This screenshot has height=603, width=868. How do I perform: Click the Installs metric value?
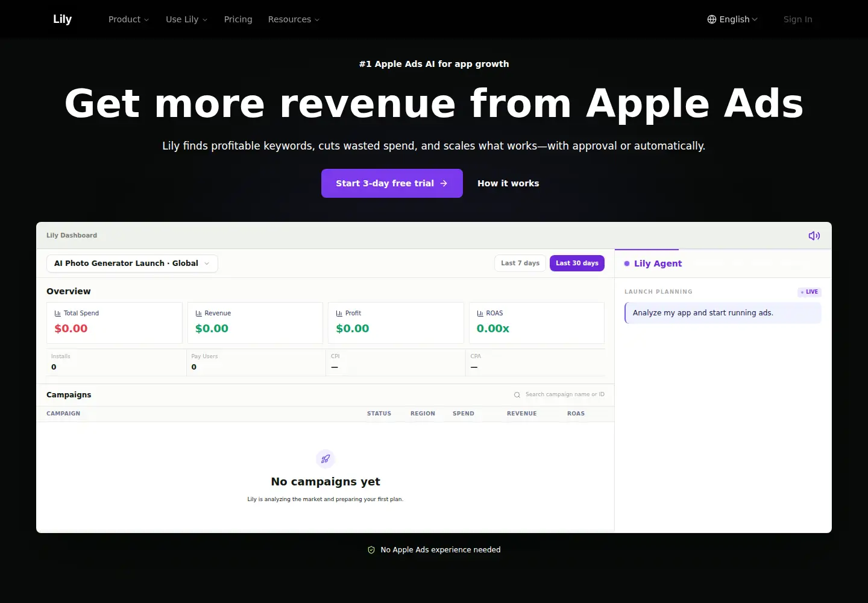(x=54, y=367)
